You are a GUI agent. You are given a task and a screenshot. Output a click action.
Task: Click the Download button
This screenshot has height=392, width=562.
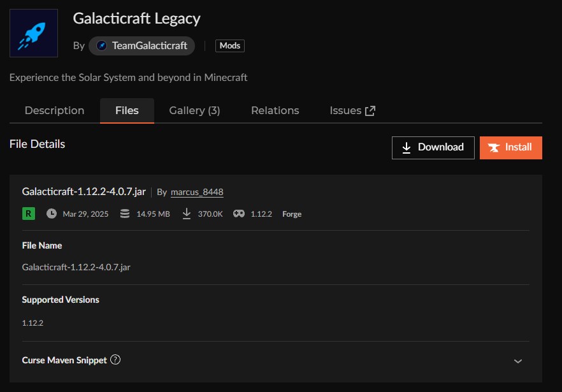(433, 147)
